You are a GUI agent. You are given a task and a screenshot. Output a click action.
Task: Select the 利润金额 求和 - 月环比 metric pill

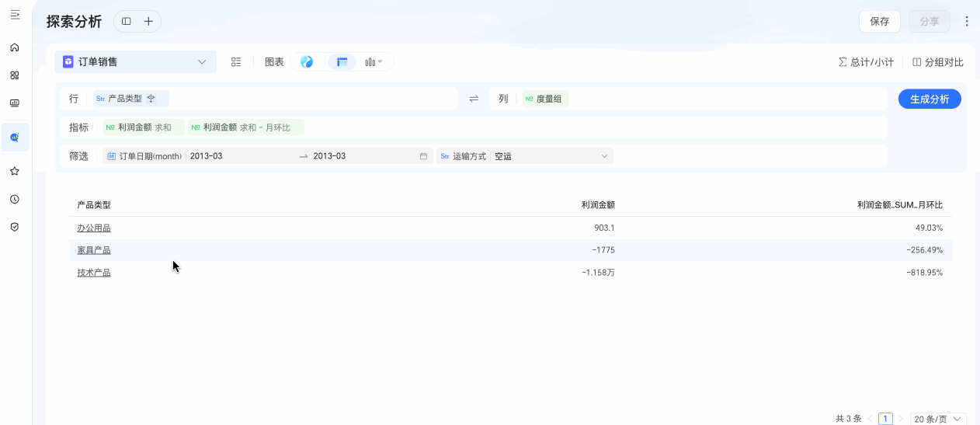tap(246, 127)
